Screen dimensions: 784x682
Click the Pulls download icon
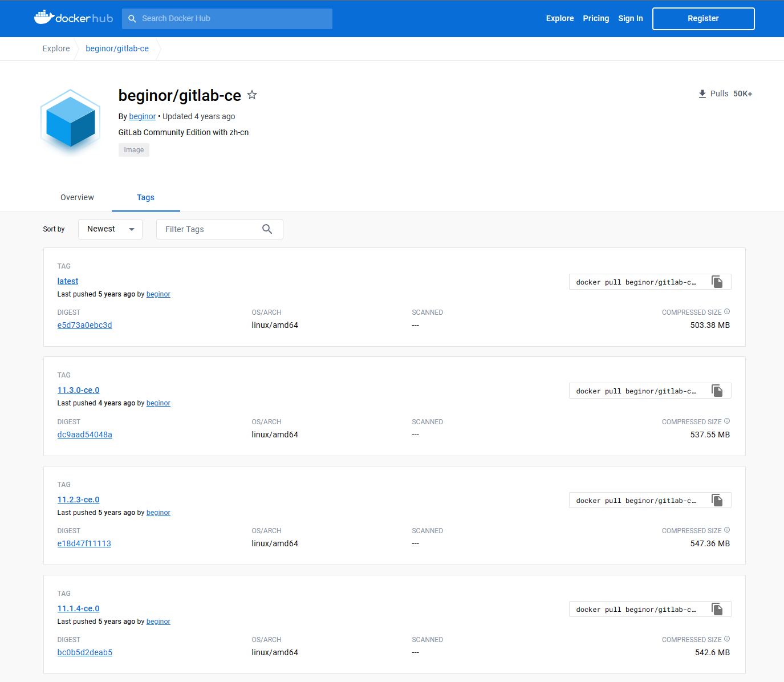coord(702,94)
